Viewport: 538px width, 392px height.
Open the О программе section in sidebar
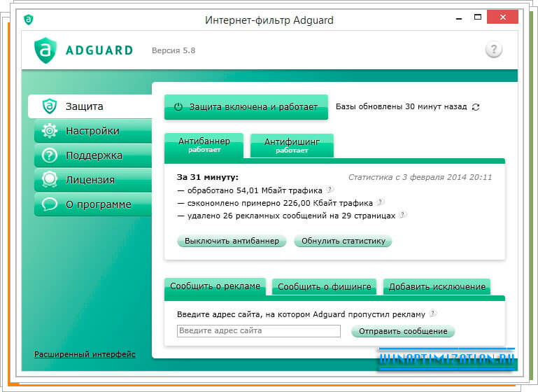pyautogui.click(x=93, y=204)
